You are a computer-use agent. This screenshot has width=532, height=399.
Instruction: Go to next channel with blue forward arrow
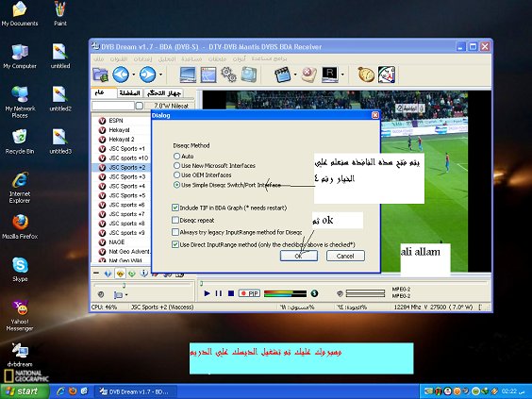(x=148, y=75)
